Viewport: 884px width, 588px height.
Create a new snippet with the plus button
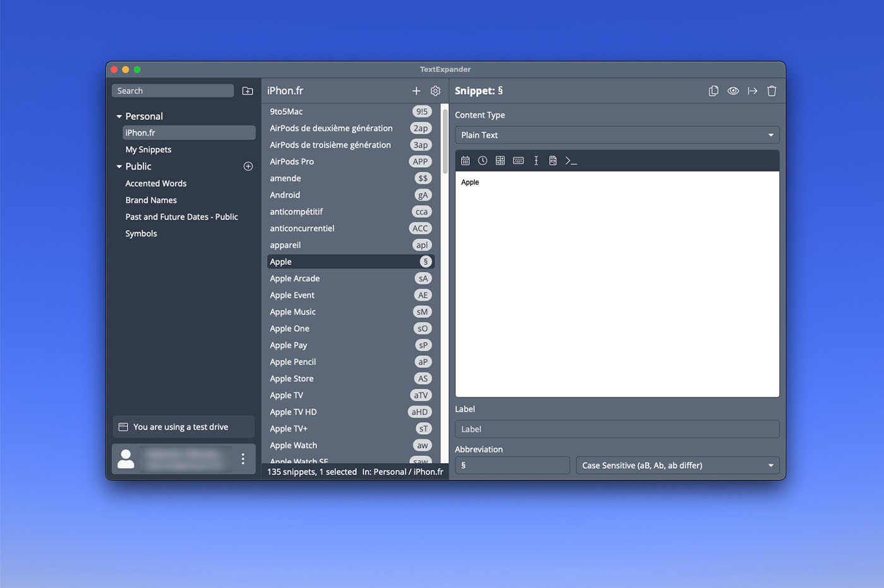point(416,91)
